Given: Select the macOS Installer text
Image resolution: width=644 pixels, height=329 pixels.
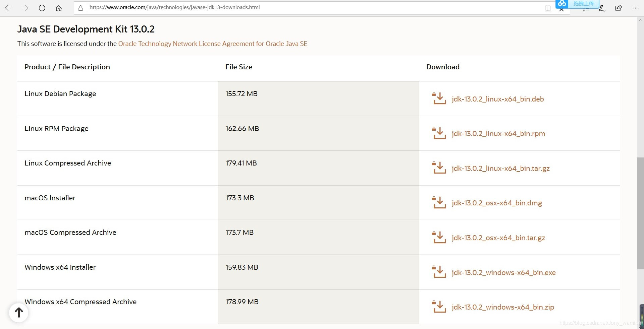Looking at the screenshot, I should (x=50, y=198).
